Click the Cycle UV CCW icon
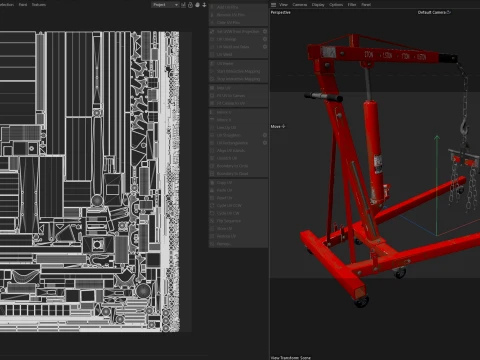The width and height of the screenshot is (480, 360). (212, 205)
